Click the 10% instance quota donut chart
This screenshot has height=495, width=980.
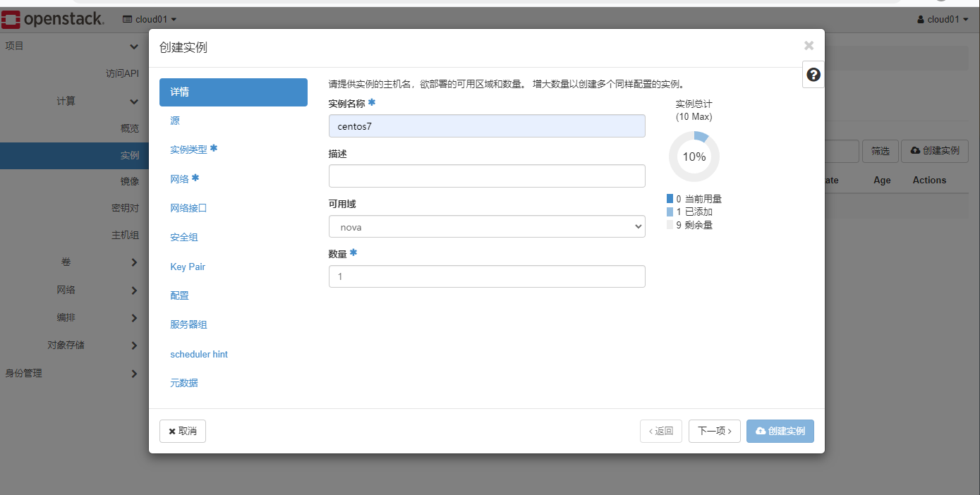pos(694,157)
